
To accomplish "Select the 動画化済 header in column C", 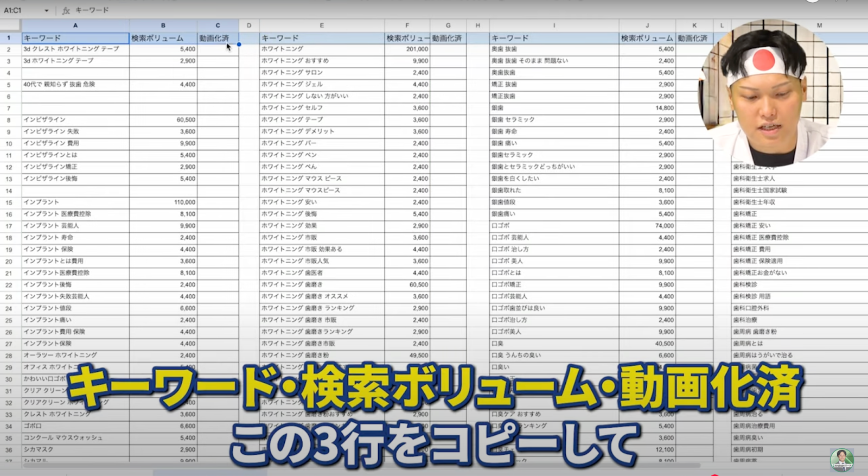I will [x=217, y=38].
